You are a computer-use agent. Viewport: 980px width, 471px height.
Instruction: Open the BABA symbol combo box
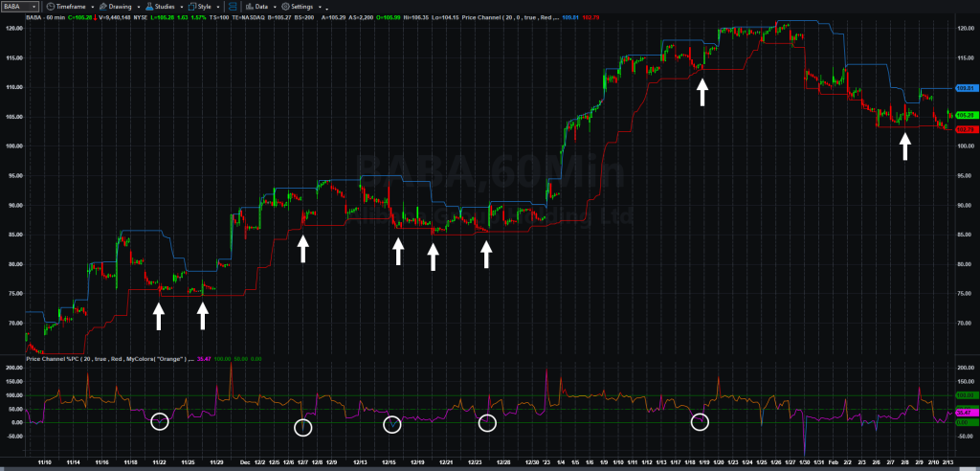pos(20,7)
